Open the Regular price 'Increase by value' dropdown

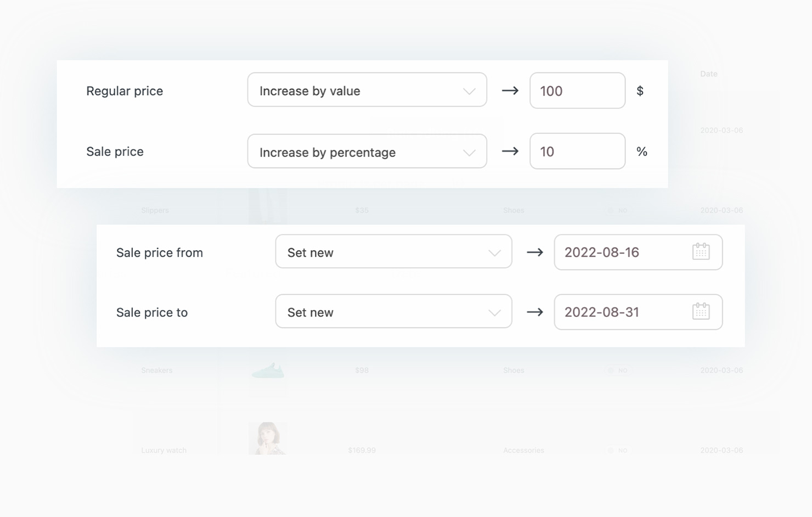click(x=366, y=90)
